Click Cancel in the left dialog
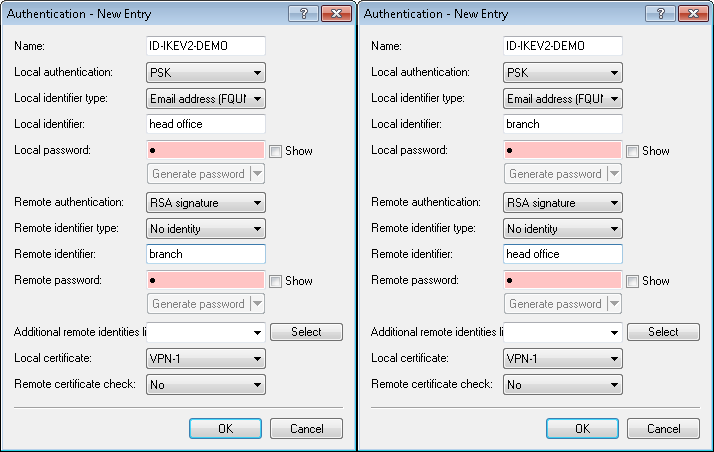The image size is (714, 452). (307, 428)
